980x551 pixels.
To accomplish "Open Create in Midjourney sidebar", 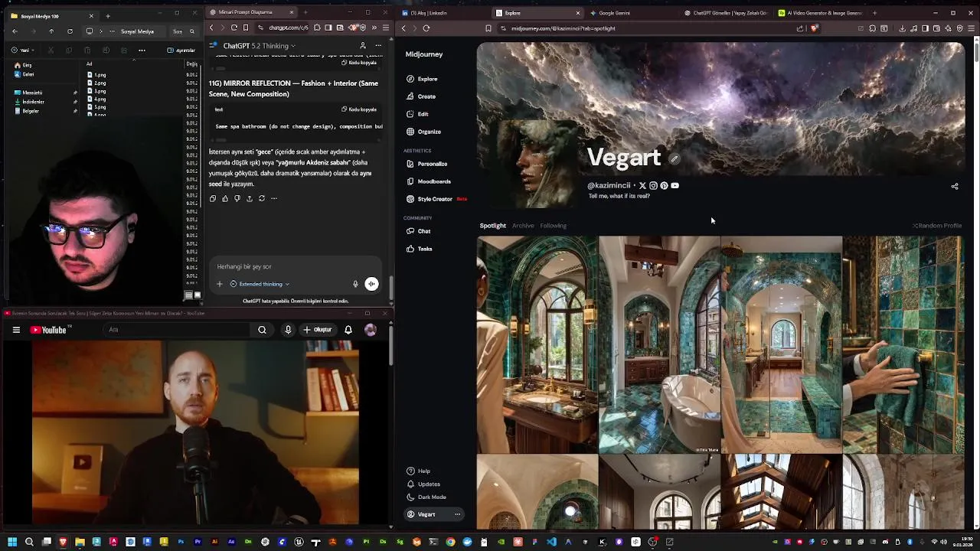I will pyautogui.click(x=421, y=96).
